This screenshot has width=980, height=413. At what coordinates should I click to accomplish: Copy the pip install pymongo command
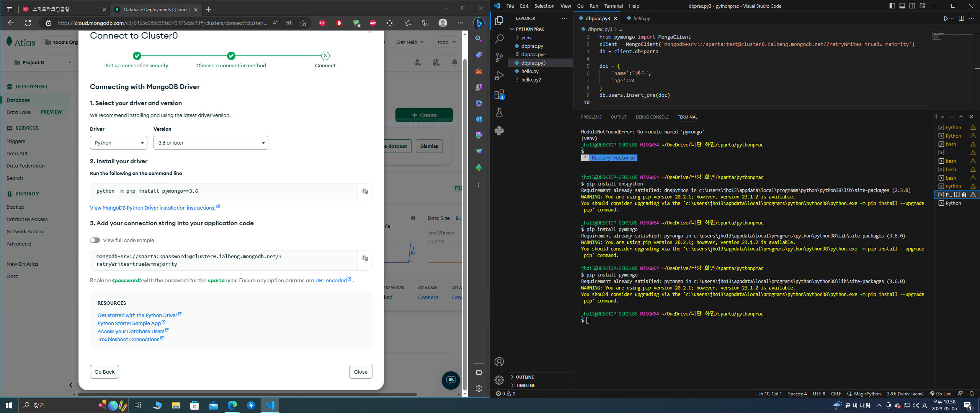365,191
